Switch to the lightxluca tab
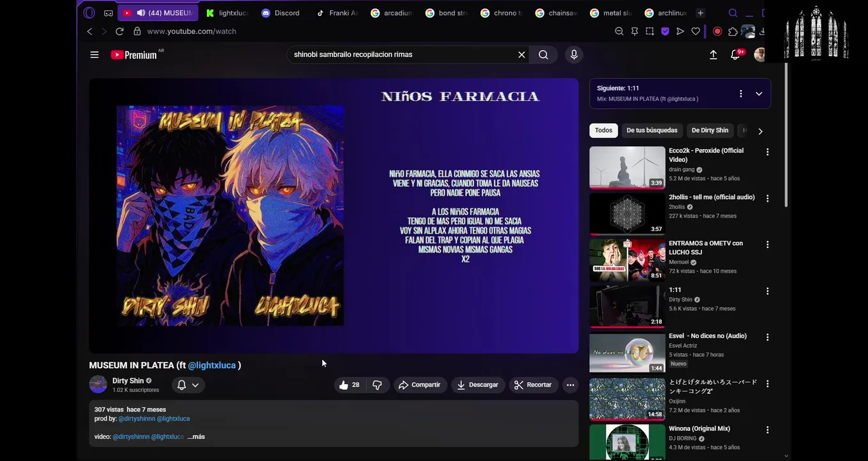 tap(227, 13)
